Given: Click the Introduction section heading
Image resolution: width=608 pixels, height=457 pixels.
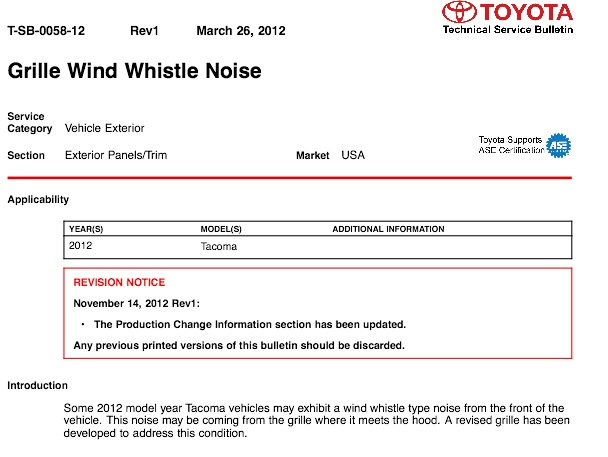Looking at the screenshot, I should pos(38,386).
